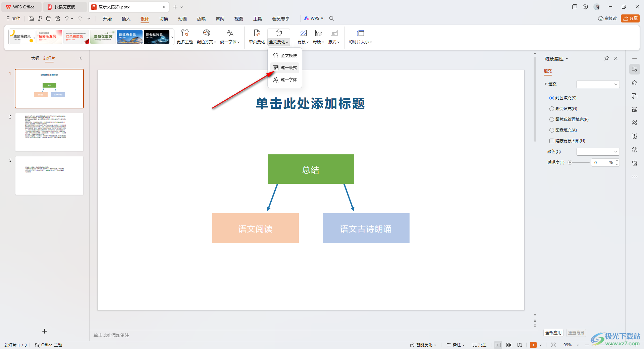
Task: Open the 开始 ribbon tab
Action: pos(107,19)
